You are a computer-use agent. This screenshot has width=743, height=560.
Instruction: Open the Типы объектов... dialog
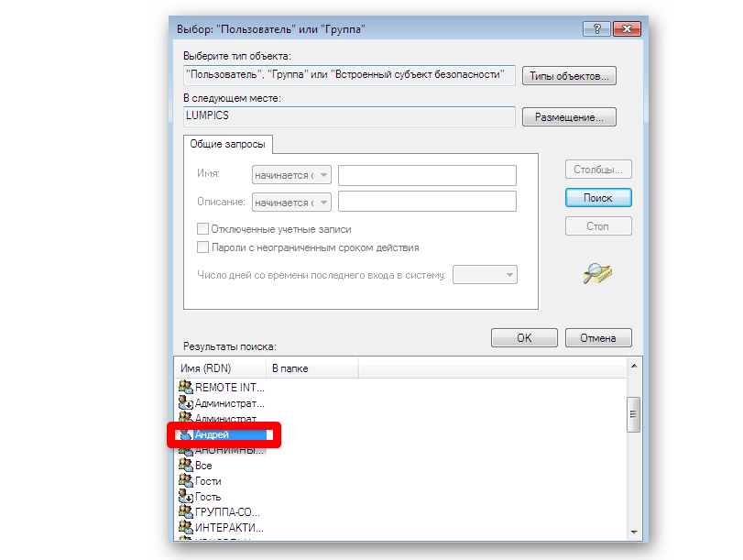click(569, 76)
